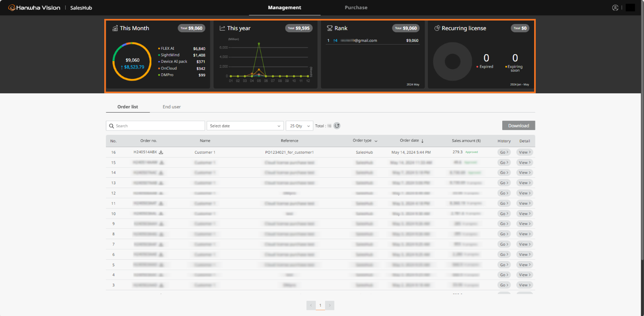Select the Order list tab
The width and height of the screenshot is (644, 316).
[128, 107]
